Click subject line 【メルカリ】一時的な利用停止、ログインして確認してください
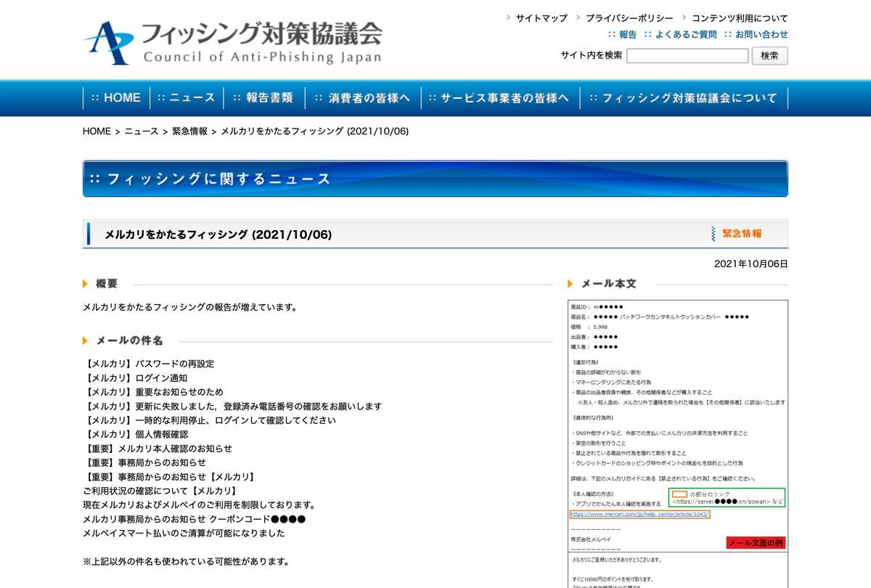 210,420
